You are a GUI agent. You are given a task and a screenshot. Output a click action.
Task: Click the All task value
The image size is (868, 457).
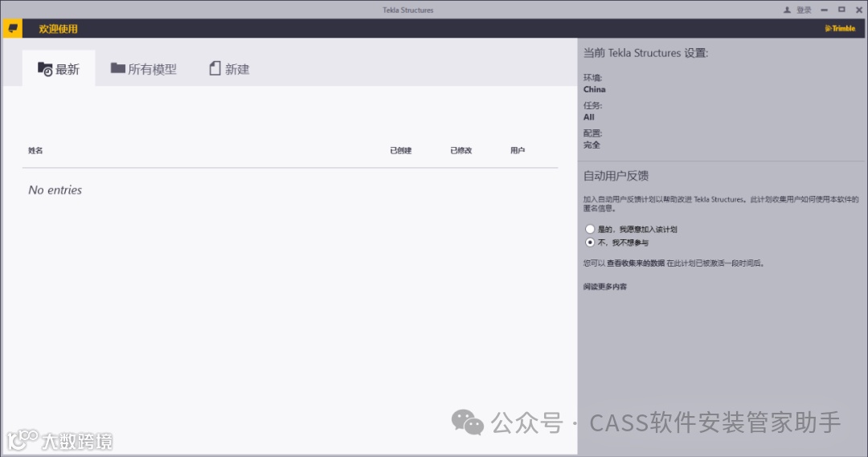pyautogui.click(x=588, y=116)
